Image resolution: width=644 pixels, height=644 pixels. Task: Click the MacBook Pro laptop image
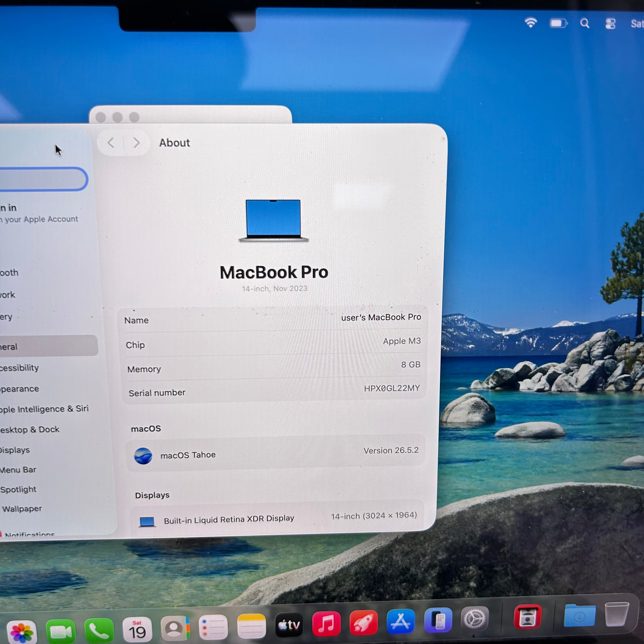click(274, 221)
